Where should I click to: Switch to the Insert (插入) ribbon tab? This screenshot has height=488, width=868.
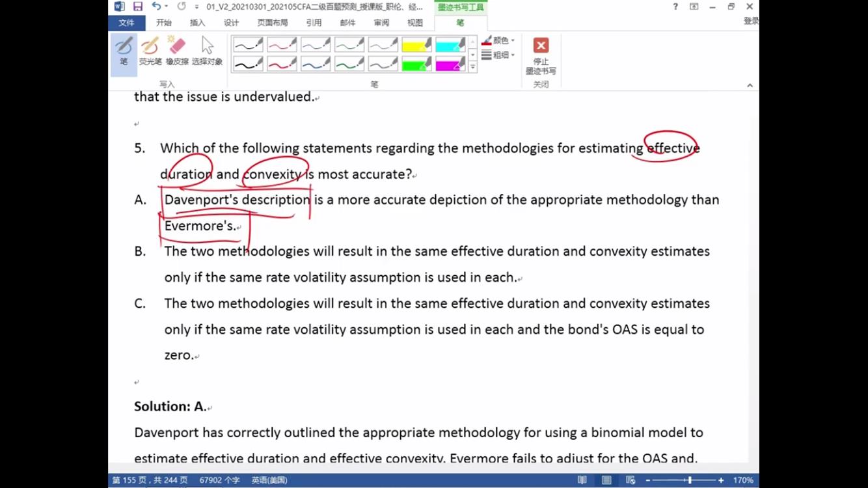[197, 23]
